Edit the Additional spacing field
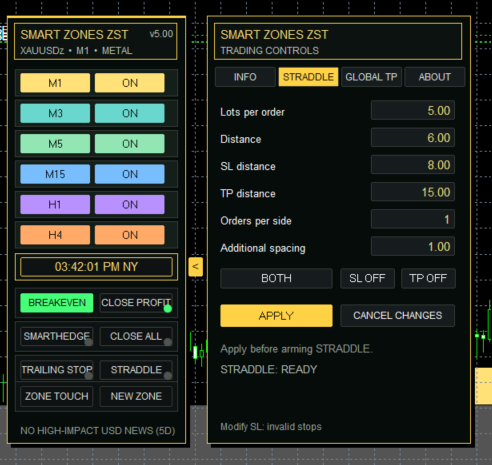Screen dimensions: 492x465 coord(413,246)
